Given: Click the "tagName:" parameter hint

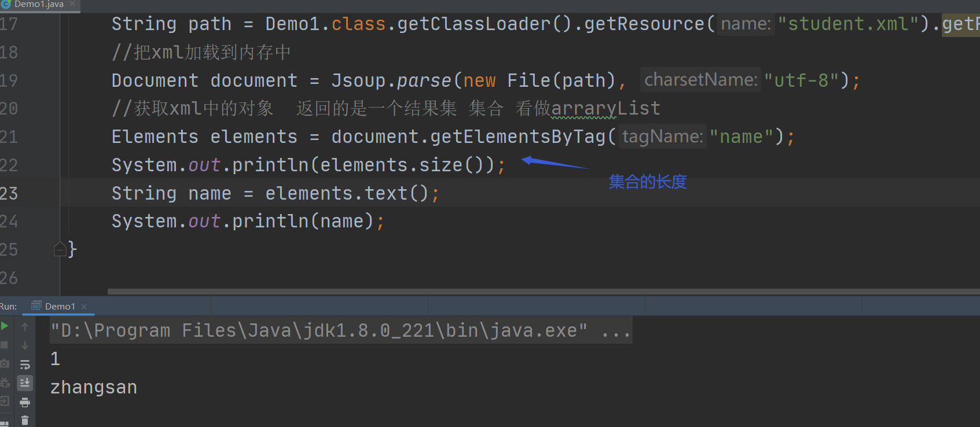Looking at the screenshot, I should click(x=663, y=136).
